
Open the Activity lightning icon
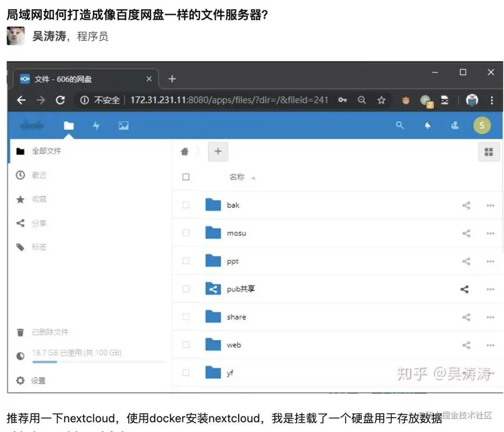click(96, 125)
